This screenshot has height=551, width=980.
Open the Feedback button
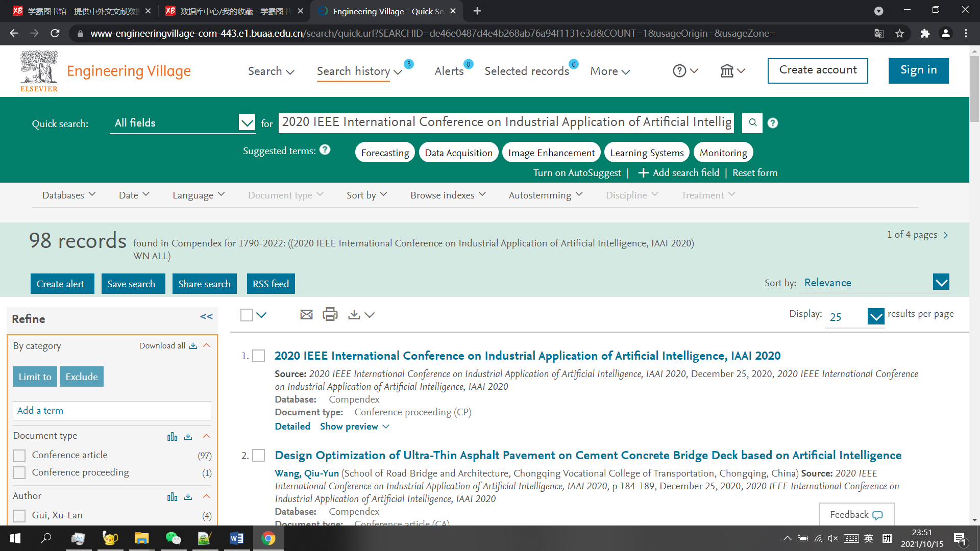point(856,515)
